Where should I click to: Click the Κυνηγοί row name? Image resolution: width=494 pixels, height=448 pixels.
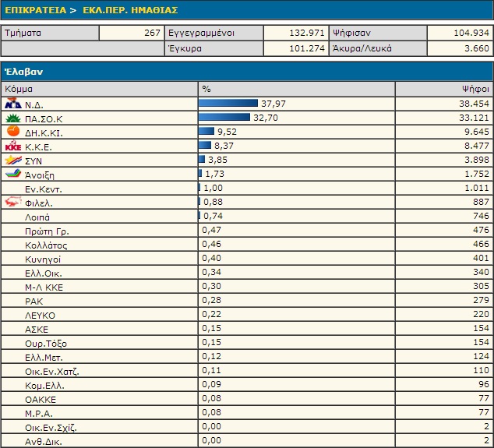[43, 259]
